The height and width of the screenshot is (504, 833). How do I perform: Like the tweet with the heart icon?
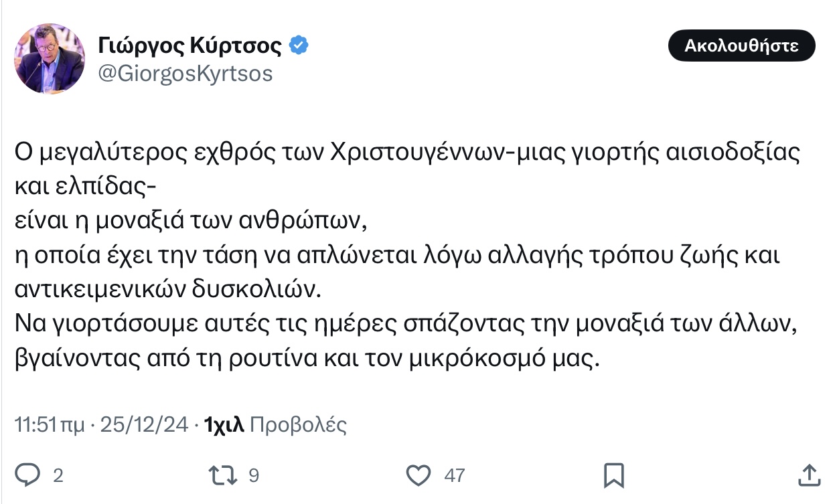coord(419,475)
